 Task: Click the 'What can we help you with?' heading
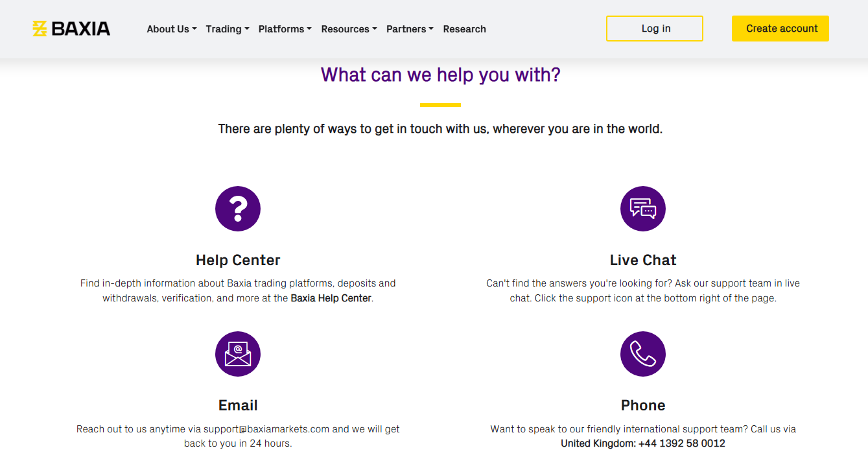click(x=440, y=75)
